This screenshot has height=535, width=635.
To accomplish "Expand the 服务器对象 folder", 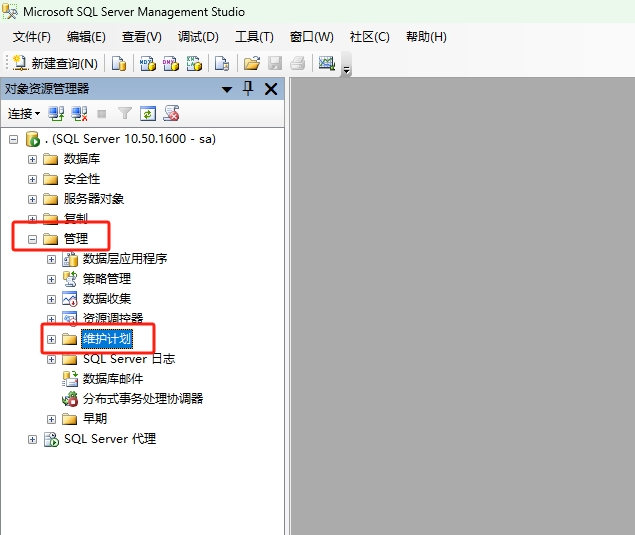I will click(x=32, y=200).
